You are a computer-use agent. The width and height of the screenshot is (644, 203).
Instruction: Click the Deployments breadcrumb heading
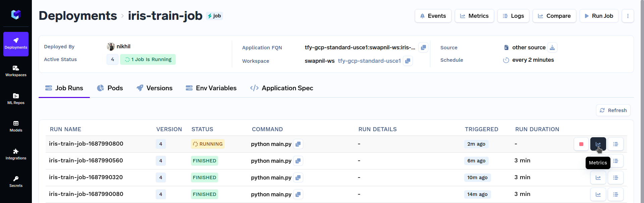coord(78,16)
